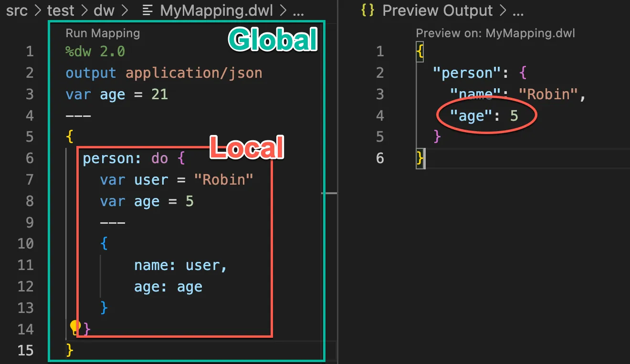Expand the ellipsis after Preview Output breadcrumb
The height and width of the screenshot is (364, 630).
click(517, 13)
